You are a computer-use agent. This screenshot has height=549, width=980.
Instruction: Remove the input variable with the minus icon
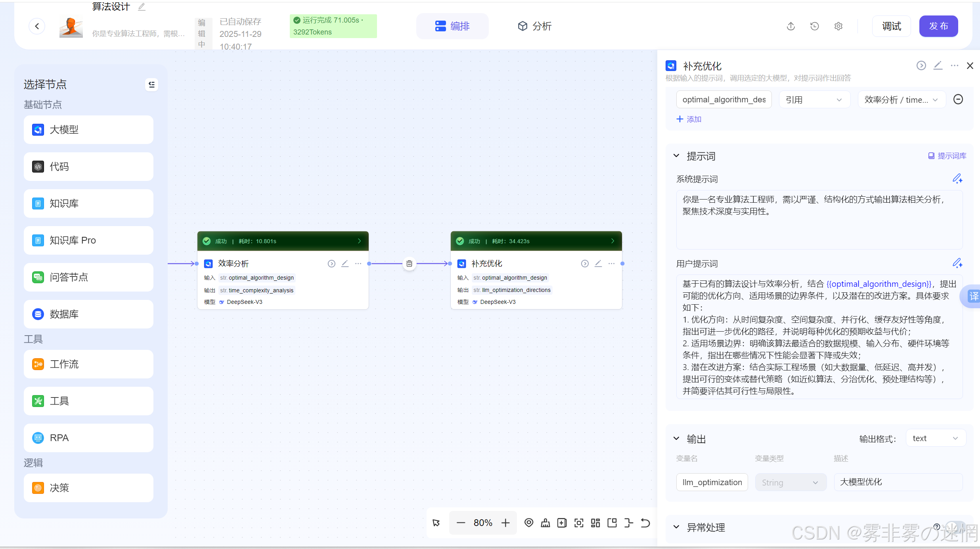pyautogui.click(x=958, y=100)
